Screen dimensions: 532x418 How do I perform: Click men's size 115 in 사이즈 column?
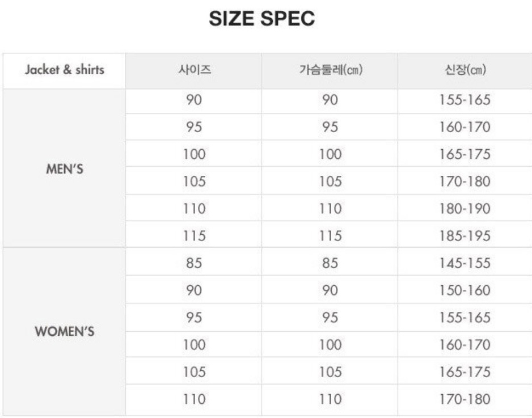coord(195,236)
